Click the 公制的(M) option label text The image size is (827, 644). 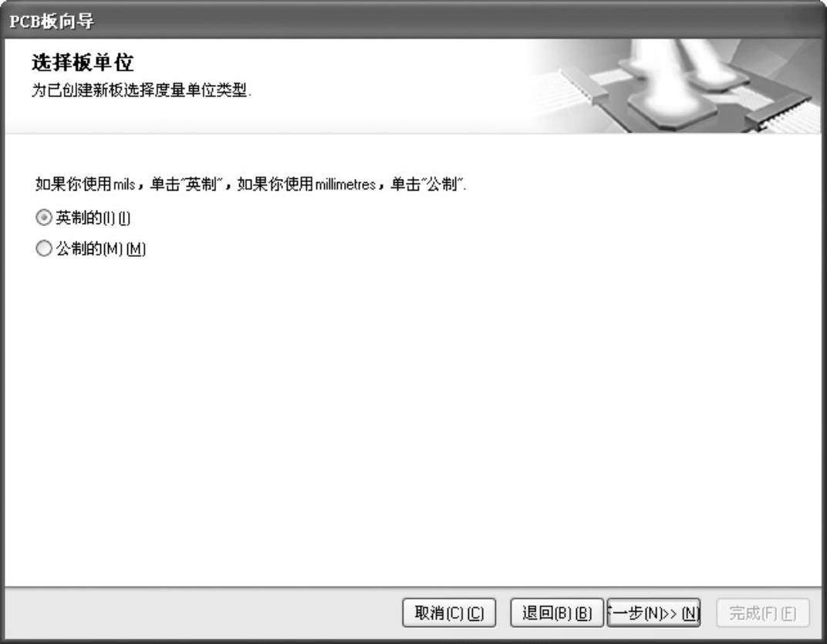point(101,248)
